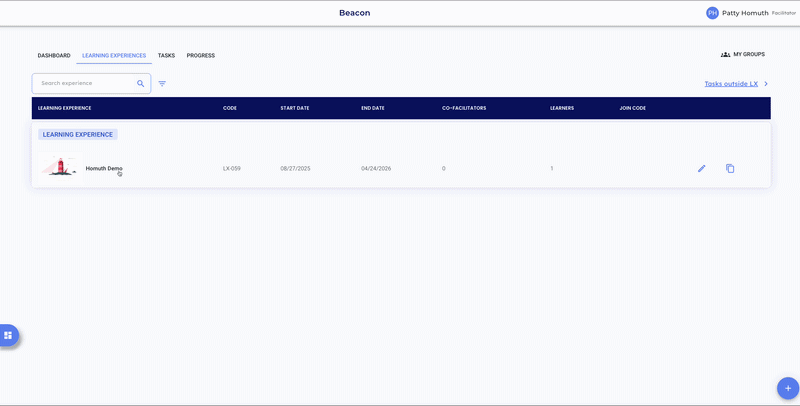Open the Homuth Demo learning experience name
Image resolution: width=800 pixels, height=406 pixels.
pyautogui.click(x=104, y=168)
